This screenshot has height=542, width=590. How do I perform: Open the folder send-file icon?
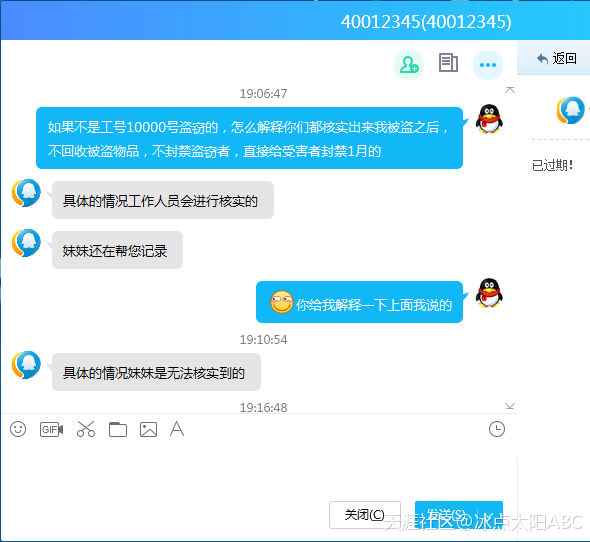118,429
